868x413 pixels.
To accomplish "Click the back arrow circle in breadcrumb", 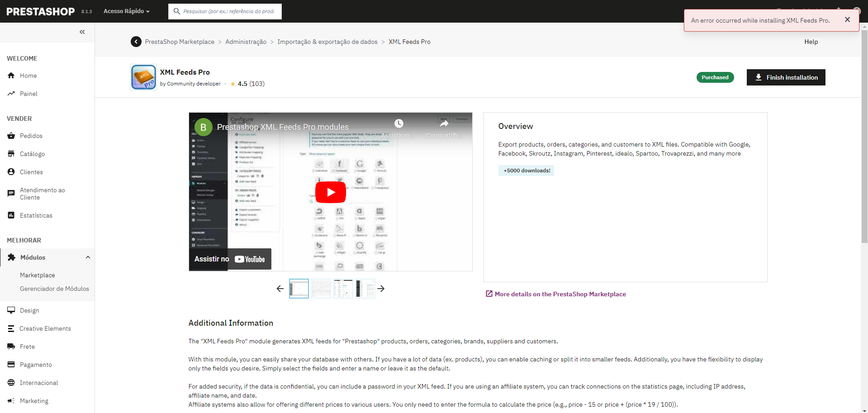I will click(136, 42).
